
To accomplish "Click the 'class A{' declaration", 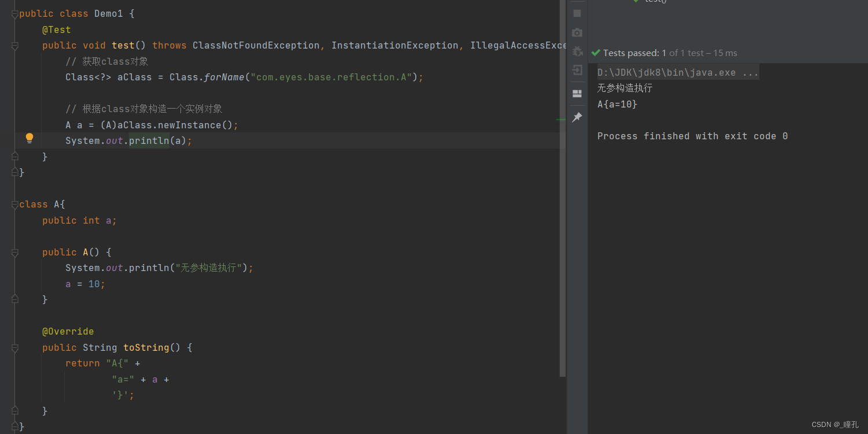I will [x=42, y=205].
